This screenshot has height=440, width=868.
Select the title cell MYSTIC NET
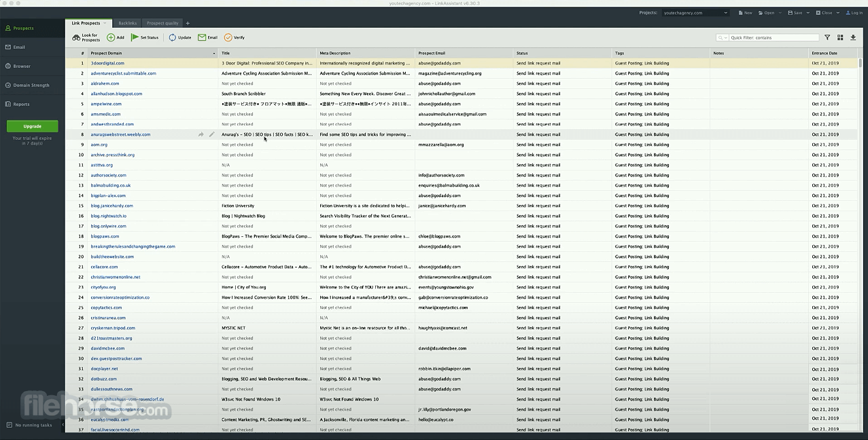tap(234, 328)
